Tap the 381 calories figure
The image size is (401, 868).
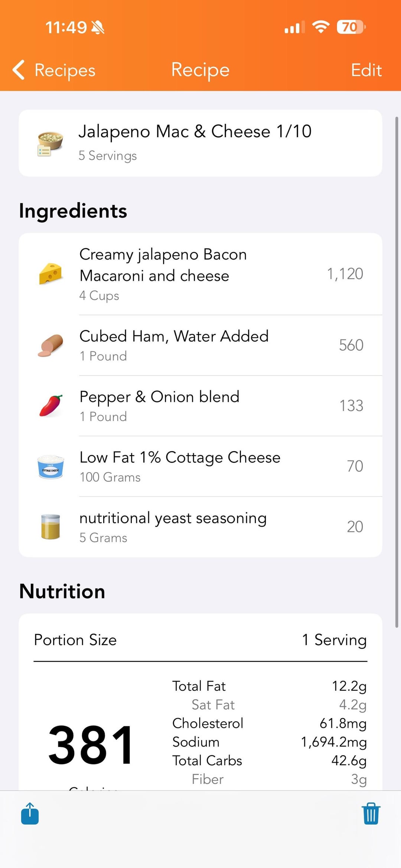coord(91,746)
